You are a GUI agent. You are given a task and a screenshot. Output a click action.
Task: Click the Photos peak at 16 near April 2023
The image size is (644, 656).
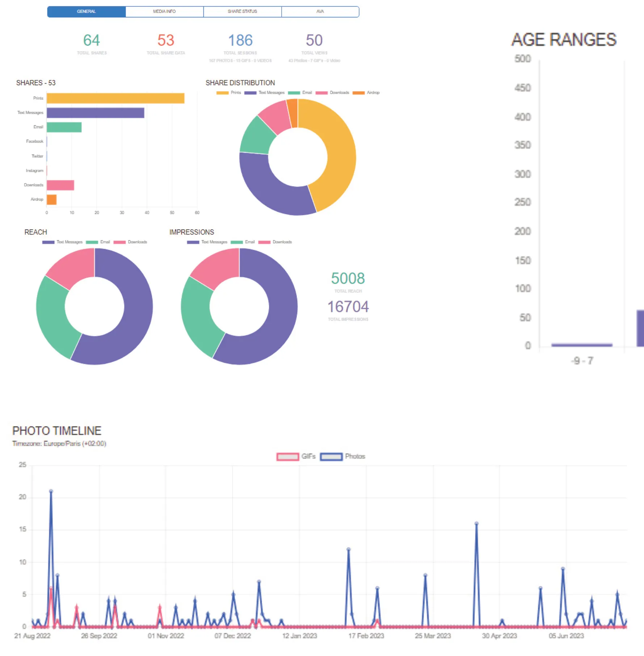(476, 523)
